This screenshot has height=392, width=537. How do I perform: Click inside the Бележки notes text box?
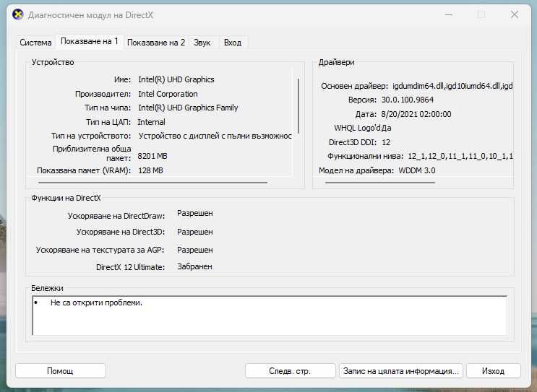tap(270, 315)
